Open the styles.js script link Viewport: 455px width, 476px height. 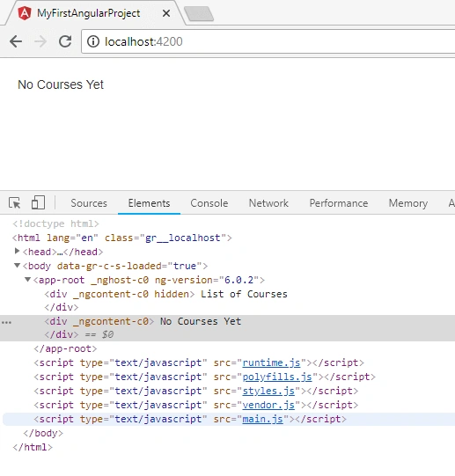[x=268, y=391]
